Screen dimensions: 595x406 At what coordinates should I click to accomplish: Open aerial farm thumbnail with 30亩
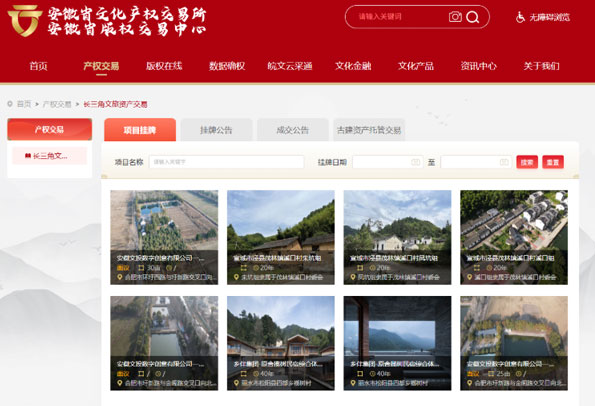(164, 237)
